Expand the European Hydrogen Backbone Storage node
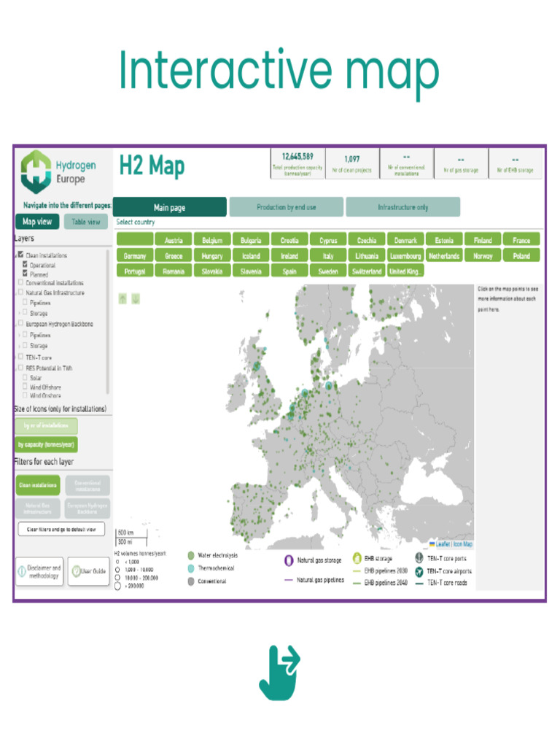This screenshot has width=560, height=747. (x=19, y=346)
